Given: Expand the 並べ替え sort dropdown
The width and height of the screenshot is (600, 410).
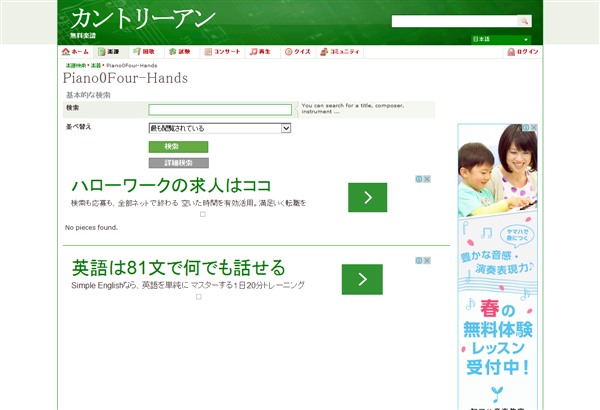Looking at the screenshot, I should 220,128.
